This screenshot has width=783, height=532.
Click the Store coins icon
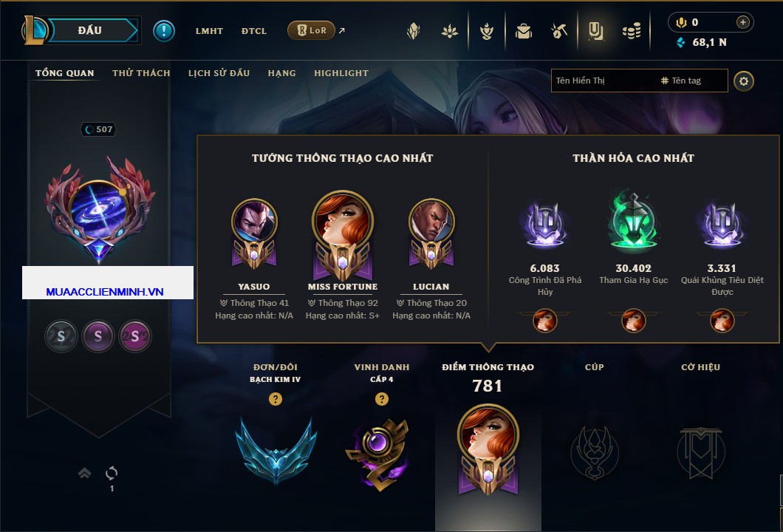click(632, 32)
